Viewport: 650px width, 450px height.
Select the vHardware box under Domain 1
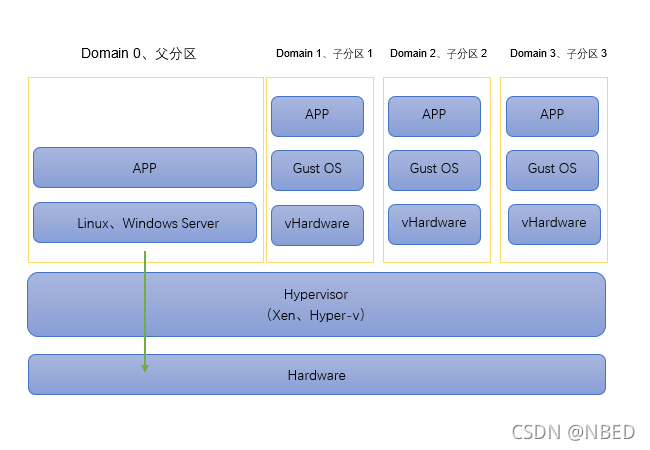click(318, 225)
